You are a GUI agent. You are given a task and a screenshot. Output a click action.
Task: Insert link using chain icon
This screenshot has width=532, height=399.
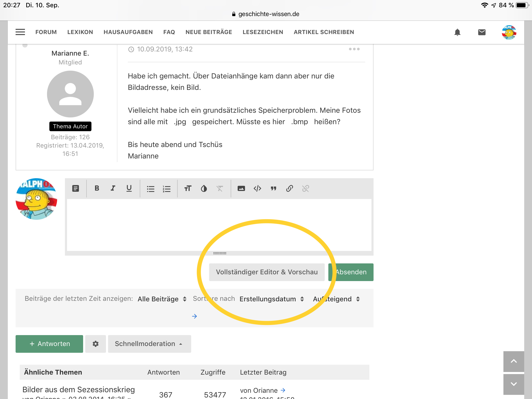289,188
